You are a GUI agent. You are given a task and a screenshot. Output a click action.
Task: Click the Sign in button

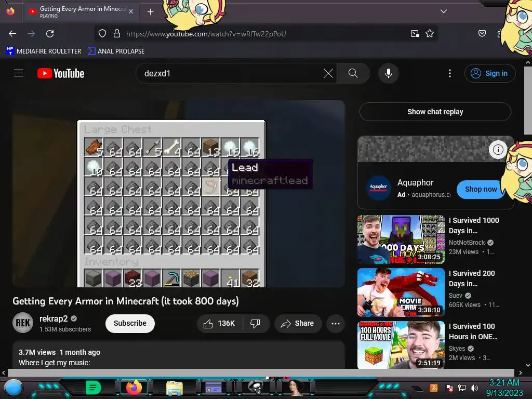489,73
